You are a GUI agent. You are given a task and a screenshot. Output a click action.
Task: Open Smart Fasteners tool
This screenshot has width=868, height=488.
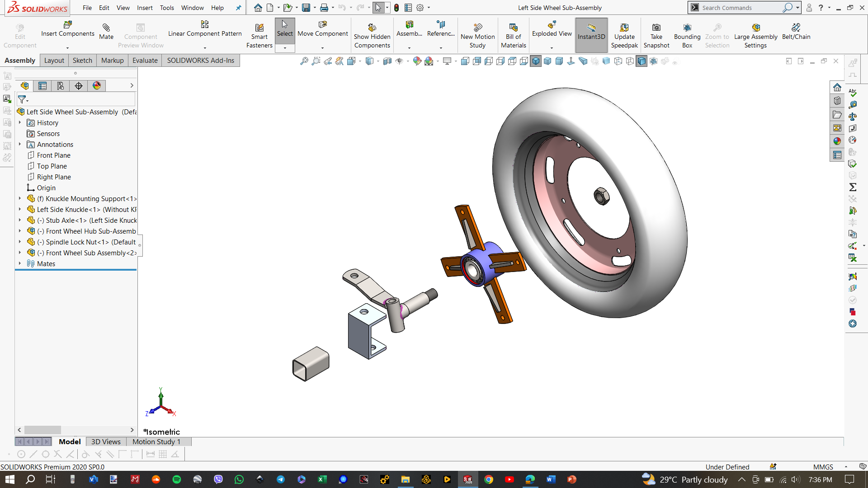pyautogui.click(x=259, y=36)
